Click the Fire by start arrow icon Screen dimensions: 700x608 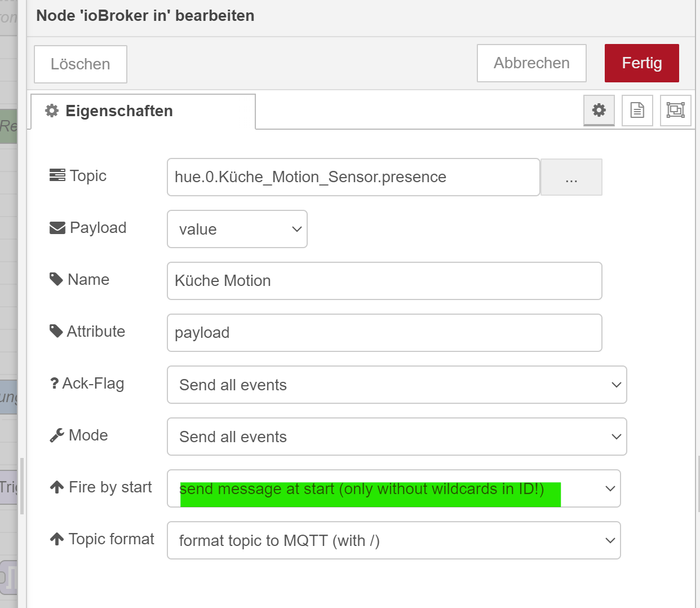pos(57,487)
